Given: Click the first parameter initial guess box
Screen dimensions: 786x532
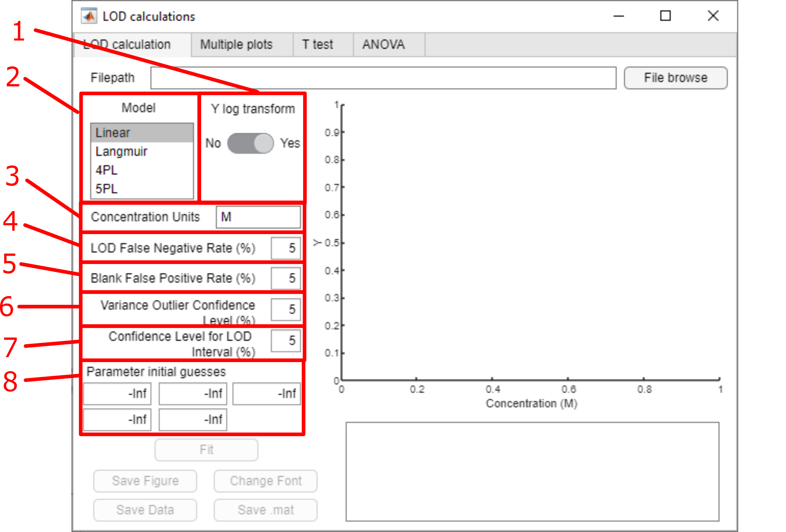Looking at the screenshot, I should pos(117,394).
